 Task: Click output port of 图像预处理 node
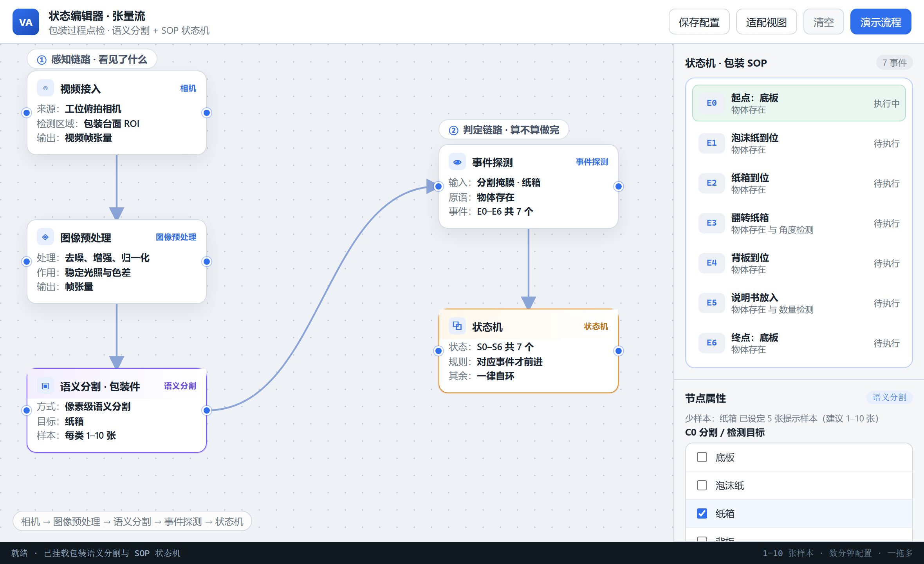(207, 262)
